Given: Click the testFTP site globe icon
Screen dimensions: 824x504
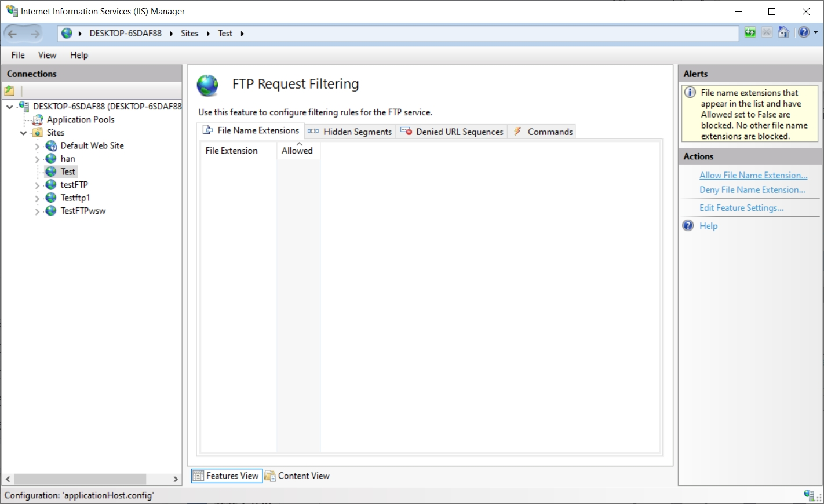Looking at the screenshot, I should (51, 185).
